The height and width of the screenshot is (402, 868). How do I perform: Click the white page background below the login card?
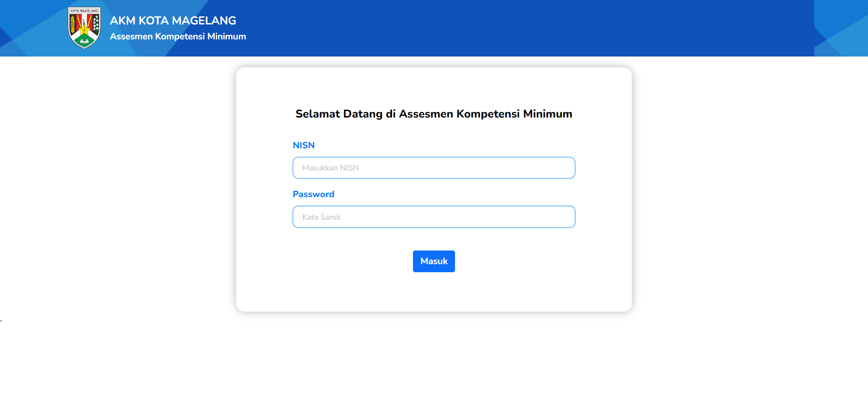[x=434, y=357]
